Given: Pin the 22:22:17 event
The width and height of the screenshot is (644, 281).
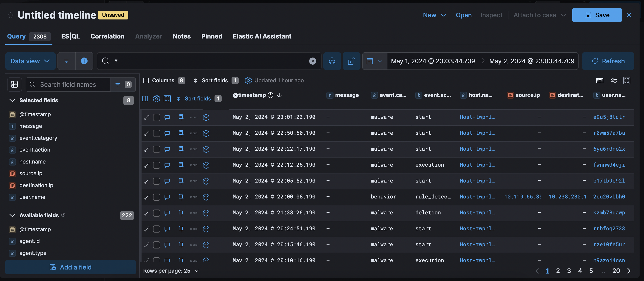Looking at the screenshot, I should click(181, 149).
